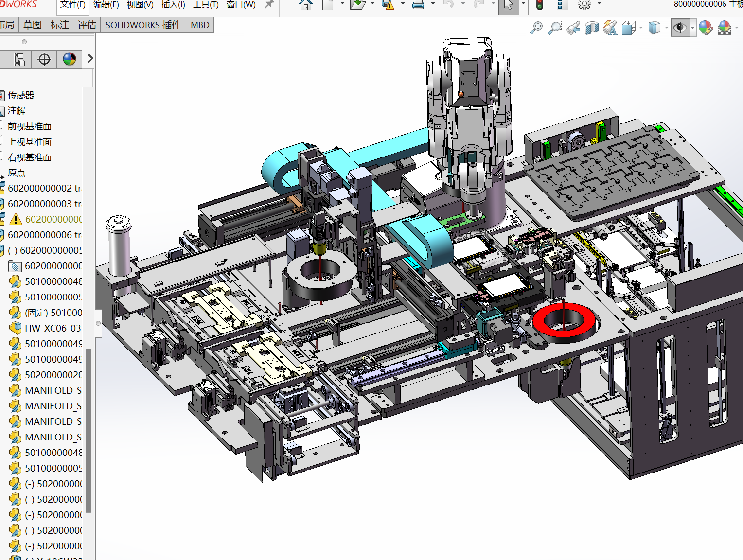Create a new document with New icon
The height and width of the screenshot is (560, 743).
[x=328, y=5]
